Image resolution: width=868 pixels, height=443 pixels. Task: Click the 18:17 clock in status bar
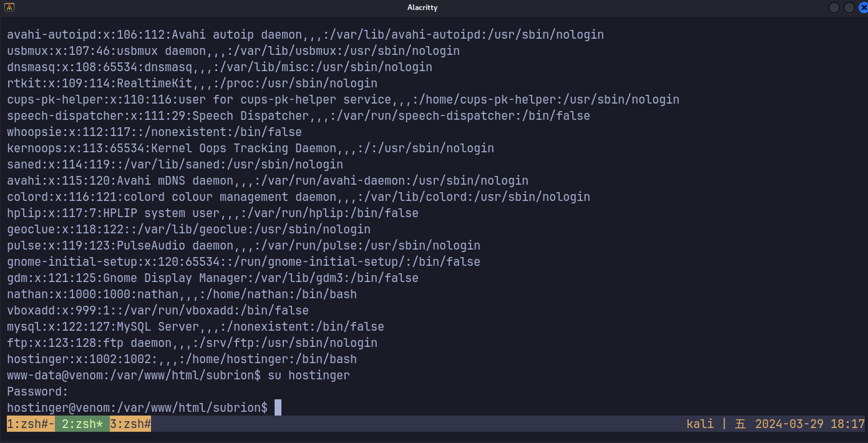(x=847, y=424)
